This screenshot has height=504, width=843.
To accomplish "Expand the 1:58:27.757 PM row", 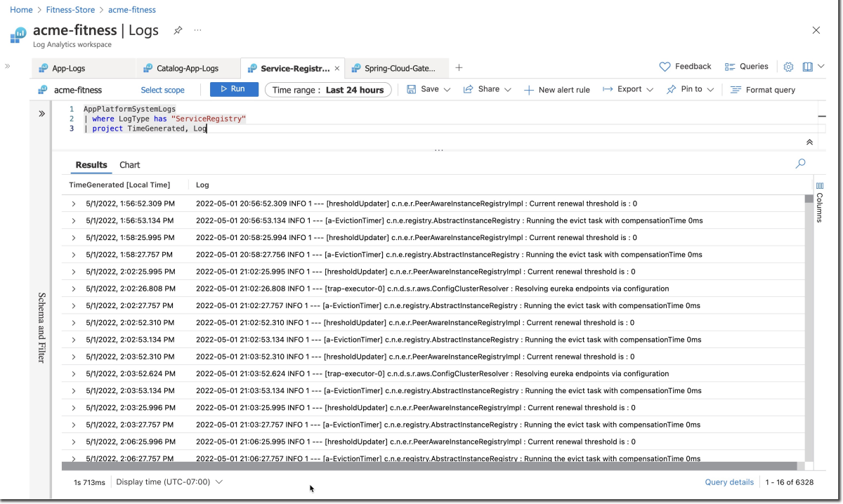I will 73,255.
